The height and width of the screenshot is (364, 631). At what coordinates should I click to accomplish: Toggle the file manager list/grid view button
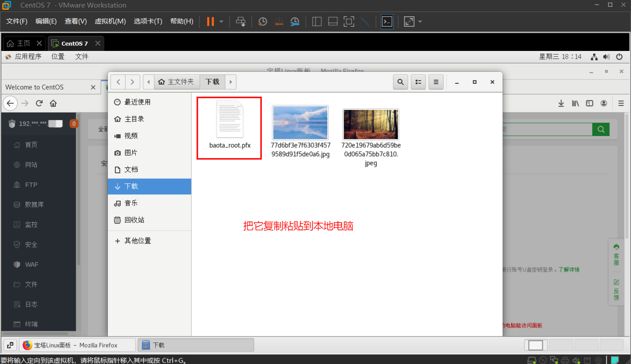(x=418, y=82)
